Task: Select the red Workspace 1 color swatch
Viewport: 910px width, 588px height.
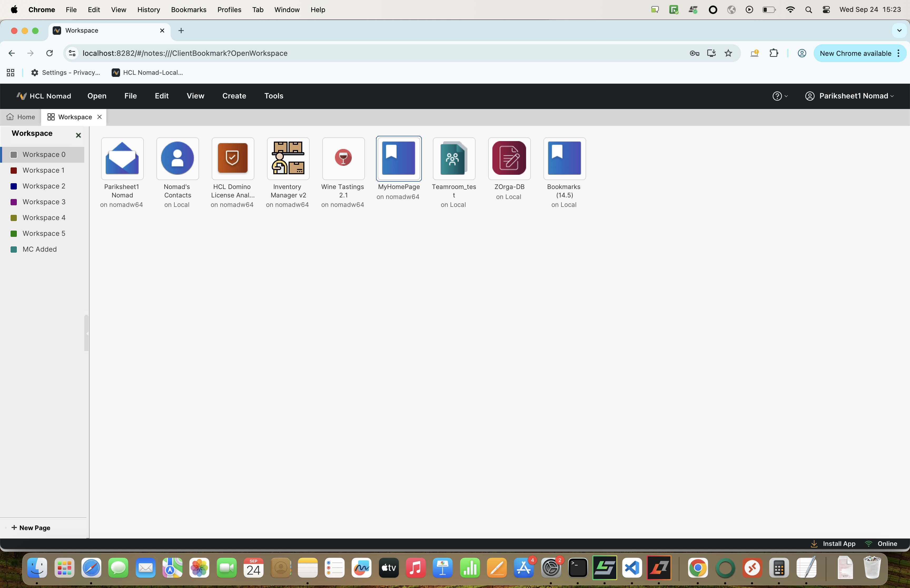Action: coord(14,170)
